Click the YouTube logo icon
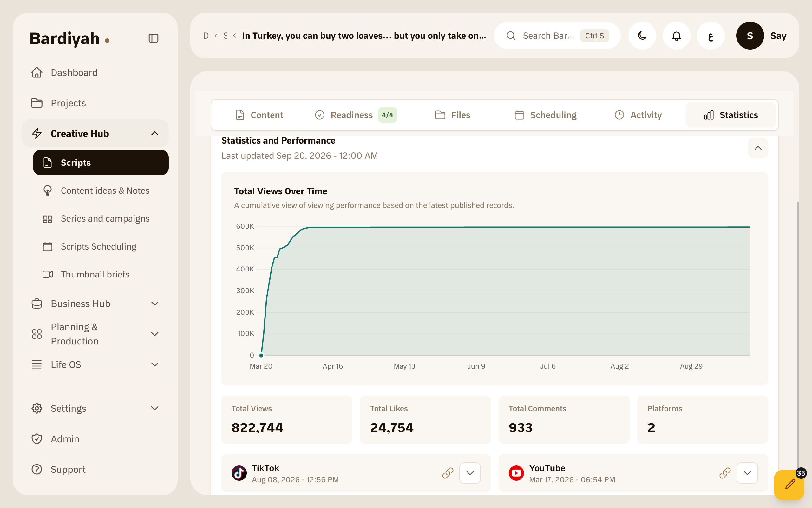Screen dimensions: 812x508 coord(516,473)
